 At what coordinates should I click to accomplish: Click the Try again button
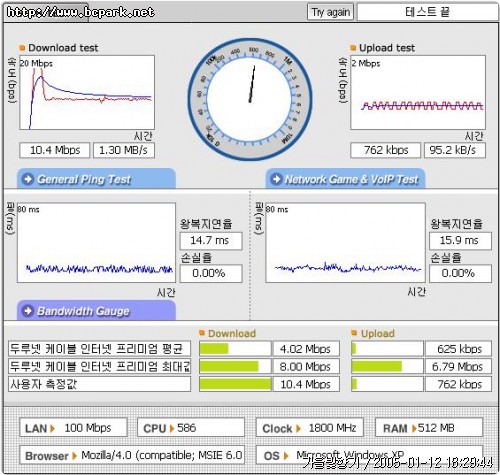(x=330, y=12)
